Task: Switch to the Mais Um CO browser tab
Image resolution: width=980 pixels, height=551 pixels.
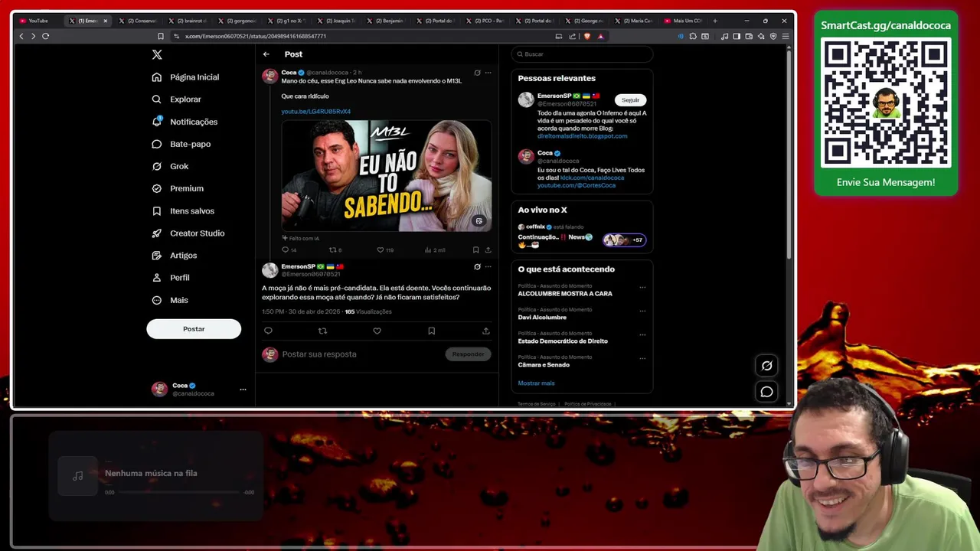Action: pyautogui.click(x=683, y=21)
